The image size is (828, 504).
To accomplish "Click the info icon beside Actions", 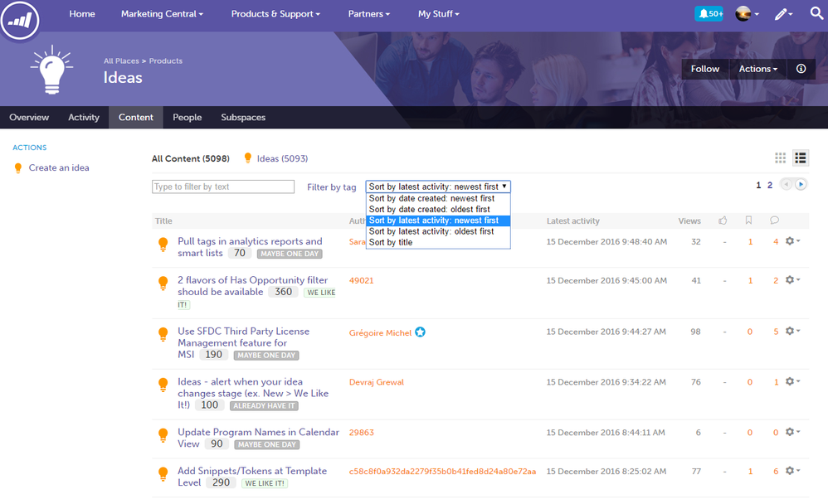I will click(x=801, y=69).
